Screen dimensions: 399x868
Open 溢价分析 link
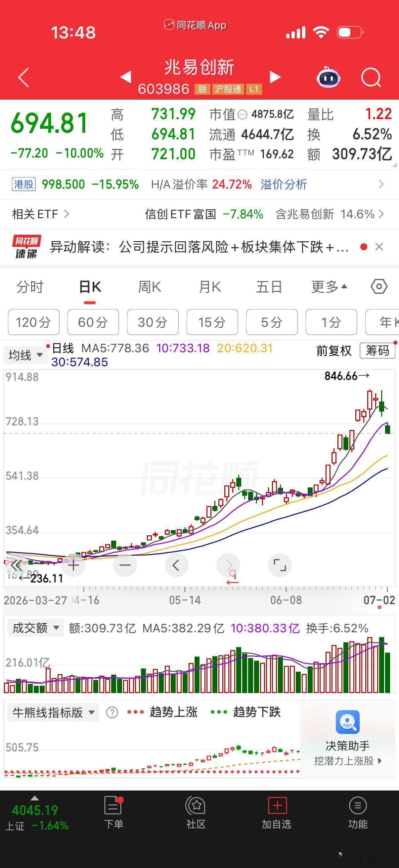tap(284, 184)
